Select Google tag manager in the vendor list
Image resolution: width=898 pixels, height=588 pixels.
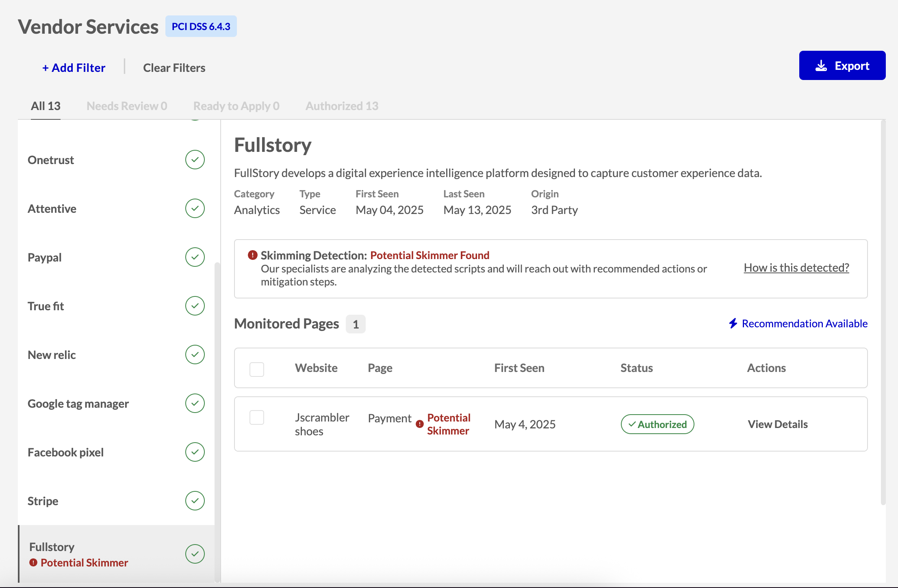116,403
